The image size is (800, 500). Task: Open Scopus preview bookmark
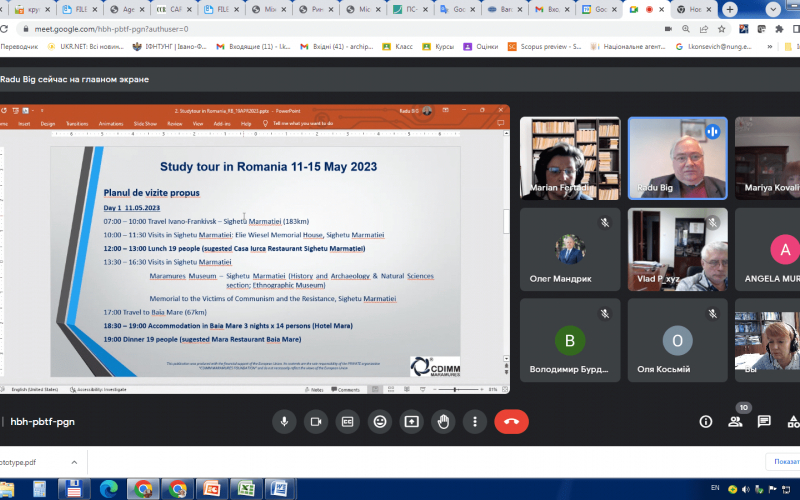coord(544,46)
